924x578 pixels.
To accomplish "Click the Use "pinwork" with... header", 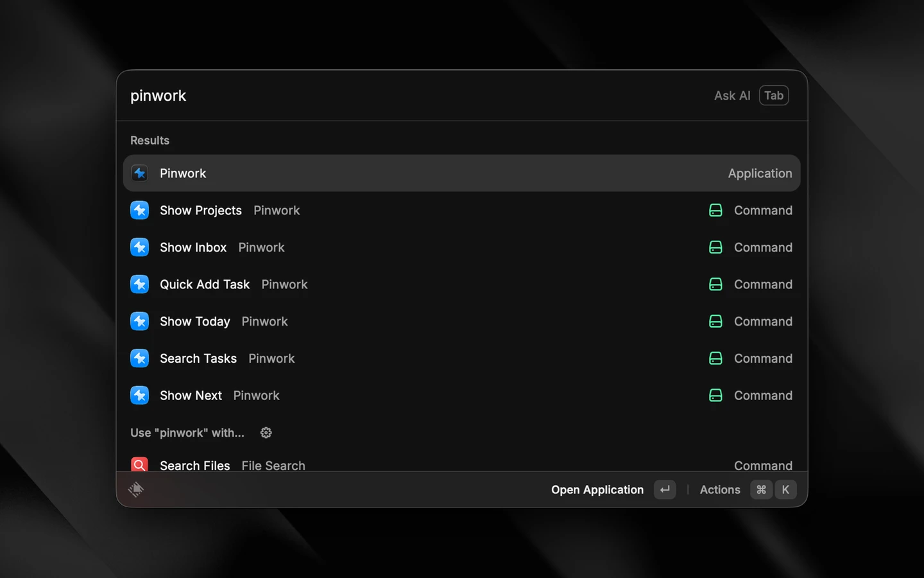I will [187, 433].
